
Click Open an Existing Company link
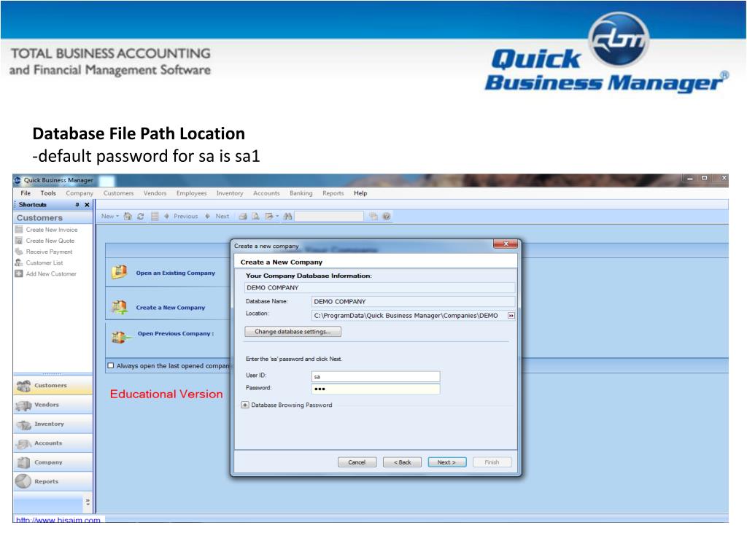(175, 273)
